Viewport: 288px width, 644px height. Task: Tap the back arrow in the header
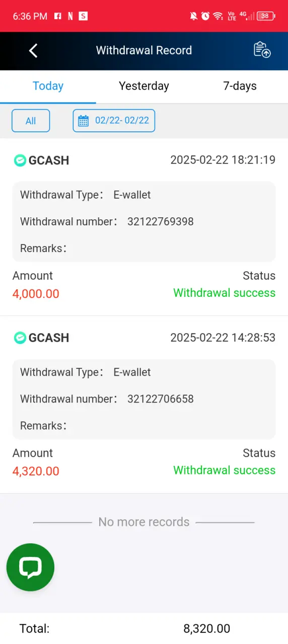33,50
